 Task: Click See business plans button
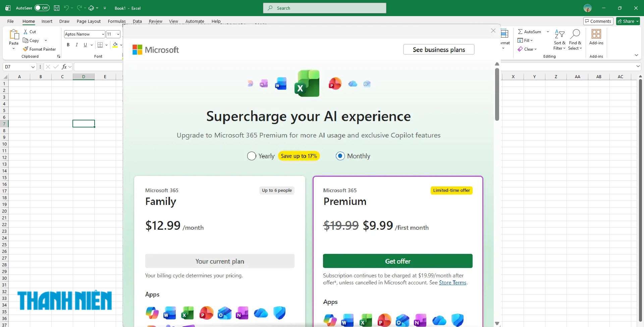439,50
